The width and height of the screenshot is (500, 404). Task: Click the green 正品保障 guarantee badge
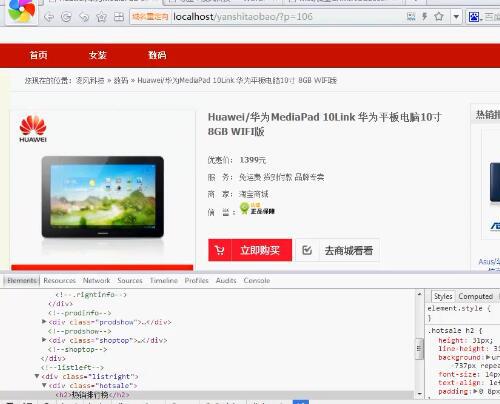(257, 209)
